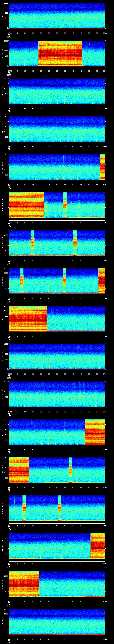Screen dimensions: 114x644
Task: Click the first short burst in the 5:33 spectrogram
Action: click(32, 243)
